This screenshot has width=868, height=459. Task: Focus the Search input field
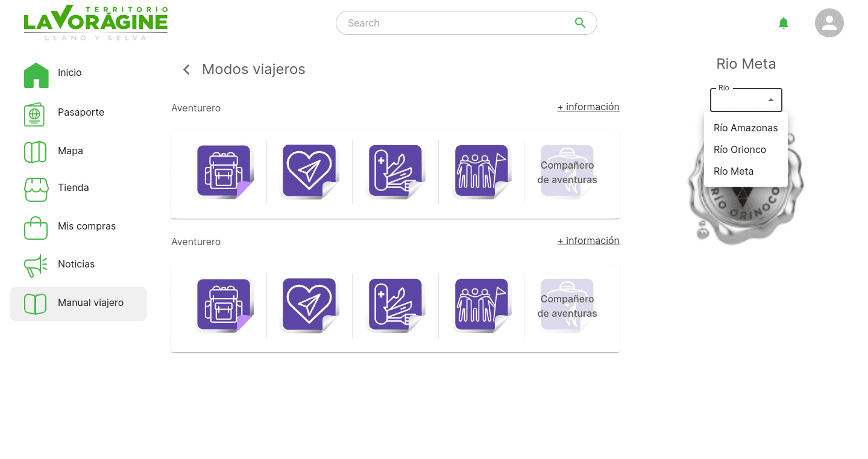coord(458,23)
